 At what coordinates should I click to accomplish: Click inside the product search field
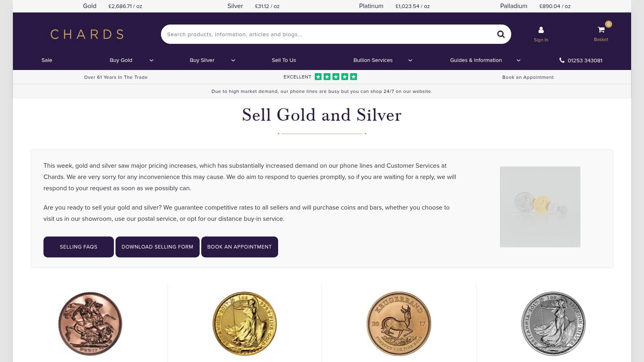click(322, 34)
